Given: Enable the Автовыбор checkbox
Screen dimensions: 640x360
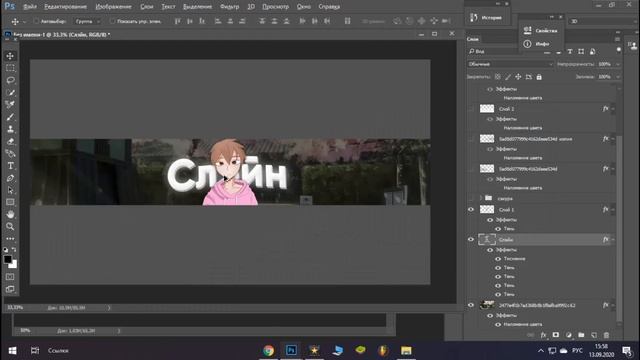Looking at the screenshot, I should pos(36,21).
